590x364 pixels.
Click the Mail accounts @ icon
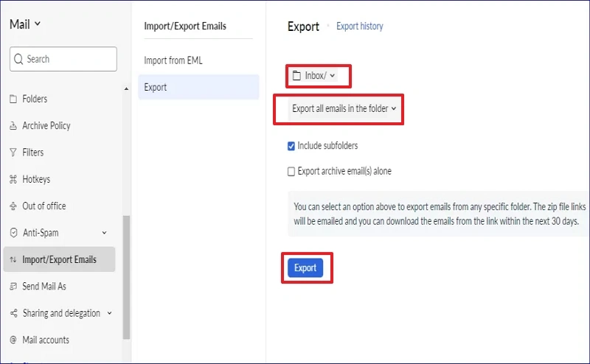point(13,340)
